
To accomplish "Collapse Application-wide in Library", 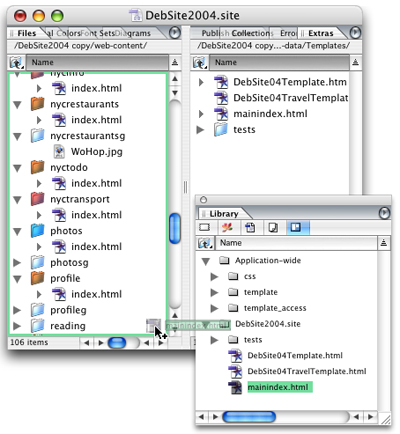I will pos(206,261).
